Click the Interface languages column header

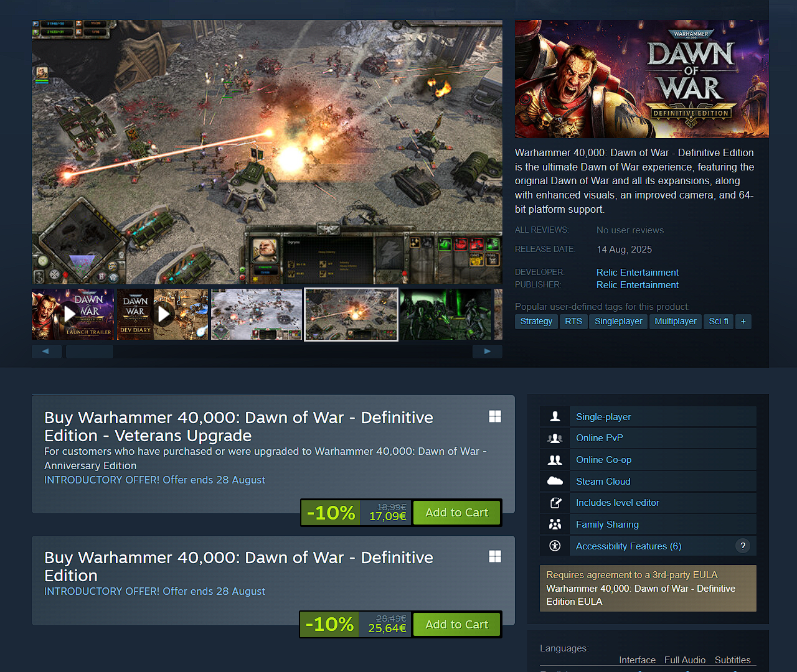637,660
